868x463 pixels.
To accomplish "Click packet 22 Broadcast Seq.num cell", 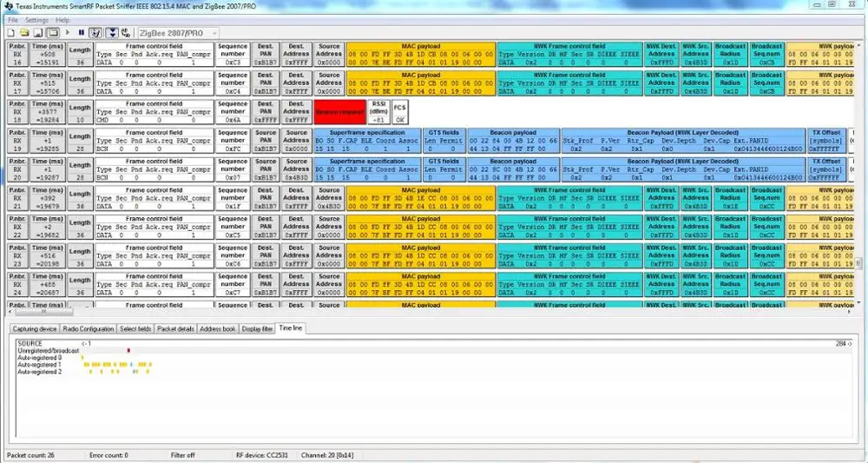I will [x=766, y=228].
